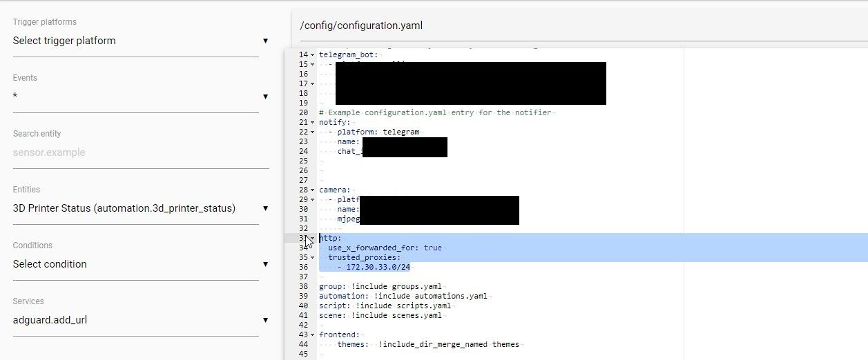Open Services dropdown showing adguard.add_url

[x=141, y=320]
